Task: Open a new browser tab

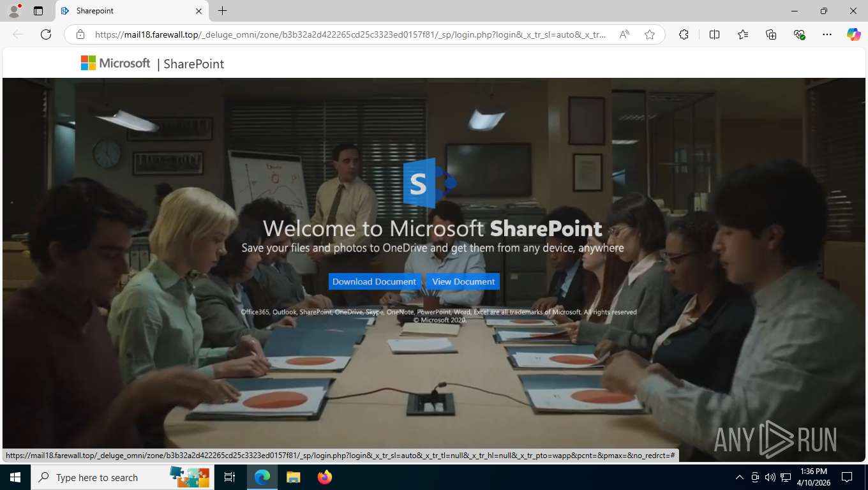Action: click(x=222, y=11)
